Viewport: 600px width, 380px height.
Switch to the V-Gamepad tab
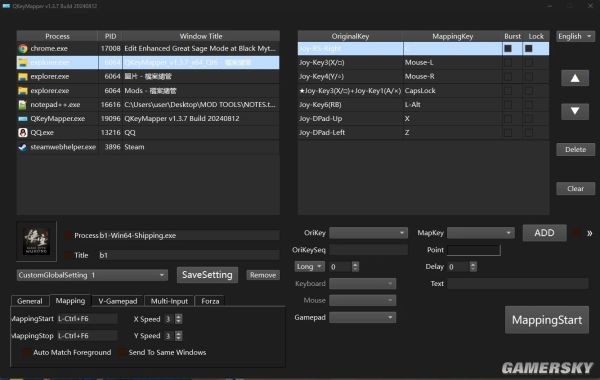[117, 301]
